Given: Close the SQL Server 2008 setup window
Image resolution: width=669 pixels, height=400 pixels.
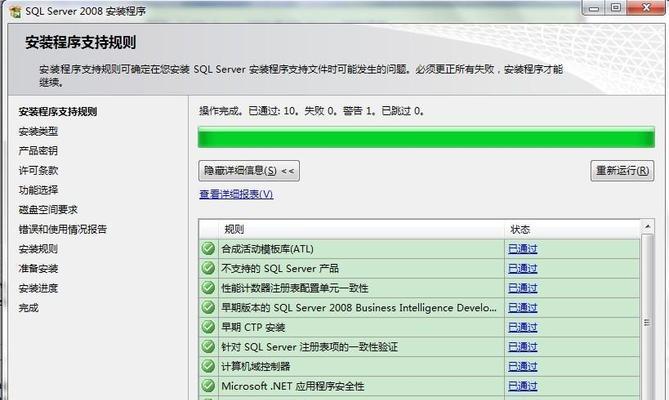Looking at the screenshot, I should tap(646, 8).
